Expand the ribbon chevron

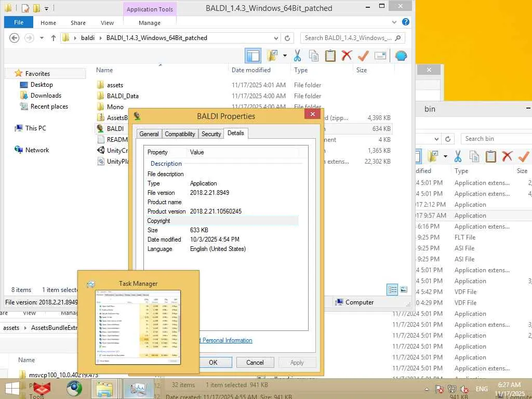[x=394, y=22]
